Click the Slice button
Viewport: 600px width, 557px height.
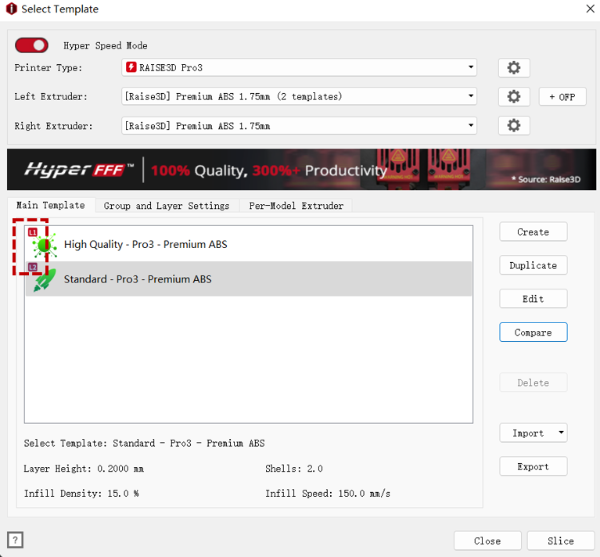click(x=560, y=541)
